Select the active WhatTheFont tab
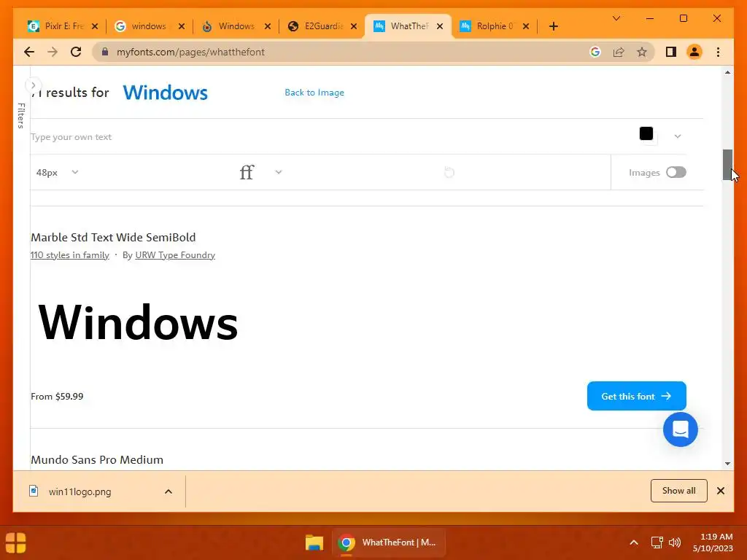This screenshot has width=747, height=560. point(408,26)
